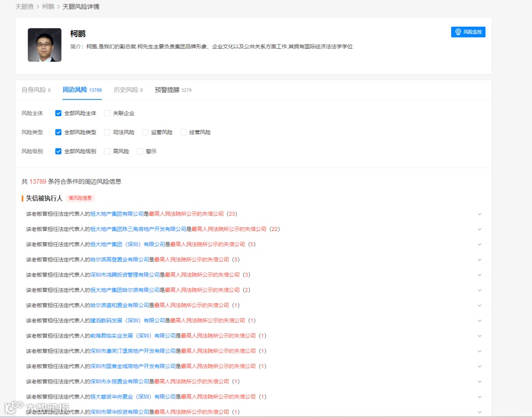Expand the 深圳市国香金城房地产开发有限公司 row chevron
Viewport: 532px width, 418px height.
pos(479,366)
